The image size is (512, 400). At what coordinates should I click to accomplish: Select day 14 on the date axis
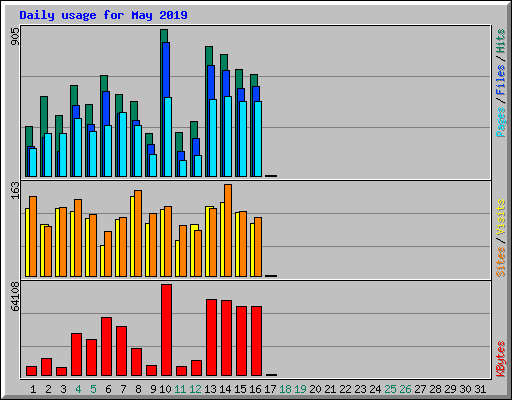(x=225, y=389)
